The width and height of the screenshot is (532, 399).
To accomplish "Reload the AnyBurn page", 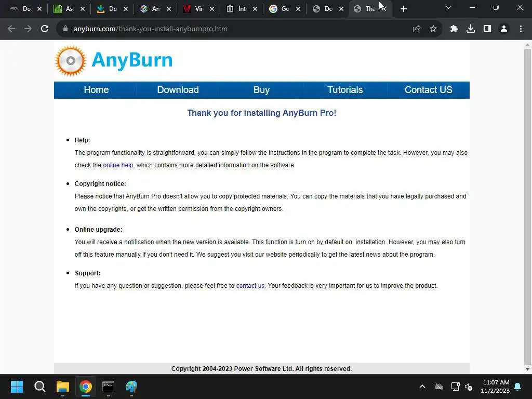I will coord(45,29).
